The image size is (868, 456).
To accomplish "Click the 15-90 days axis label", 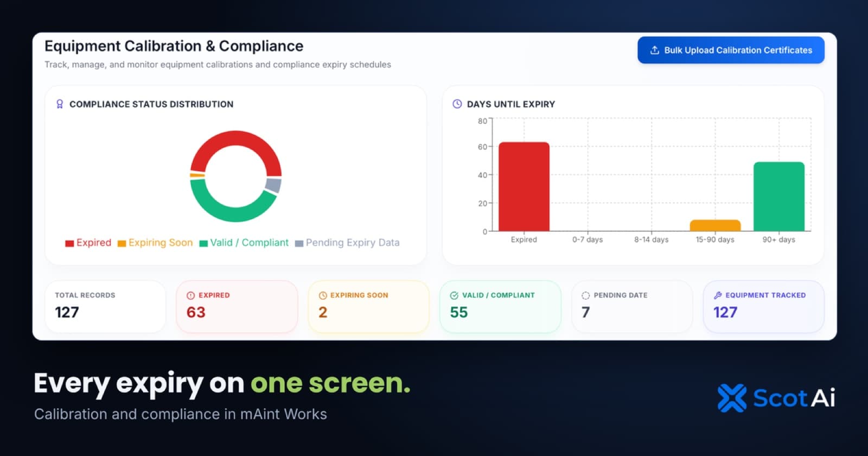I will tap(715, 239).
